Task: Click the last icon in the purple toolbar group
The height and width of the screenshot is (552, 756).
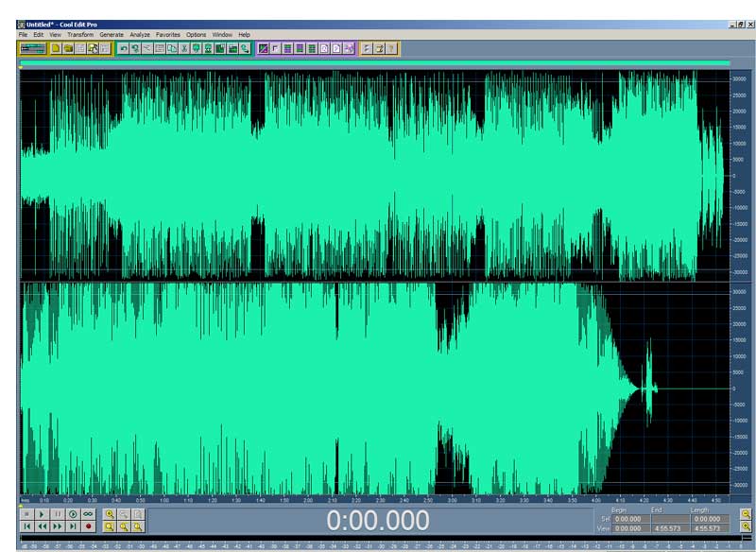Action: click(x=349, y=48)
